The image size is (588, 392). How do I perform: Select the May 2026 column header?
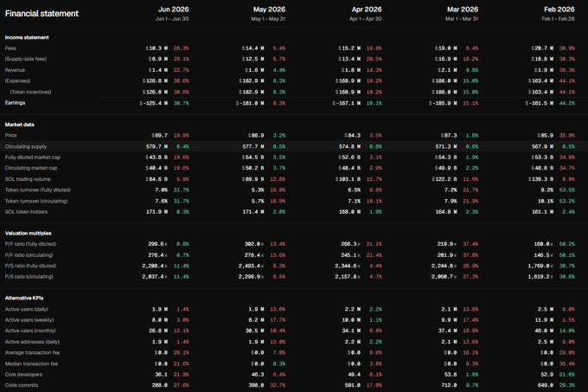click(269, 10)
